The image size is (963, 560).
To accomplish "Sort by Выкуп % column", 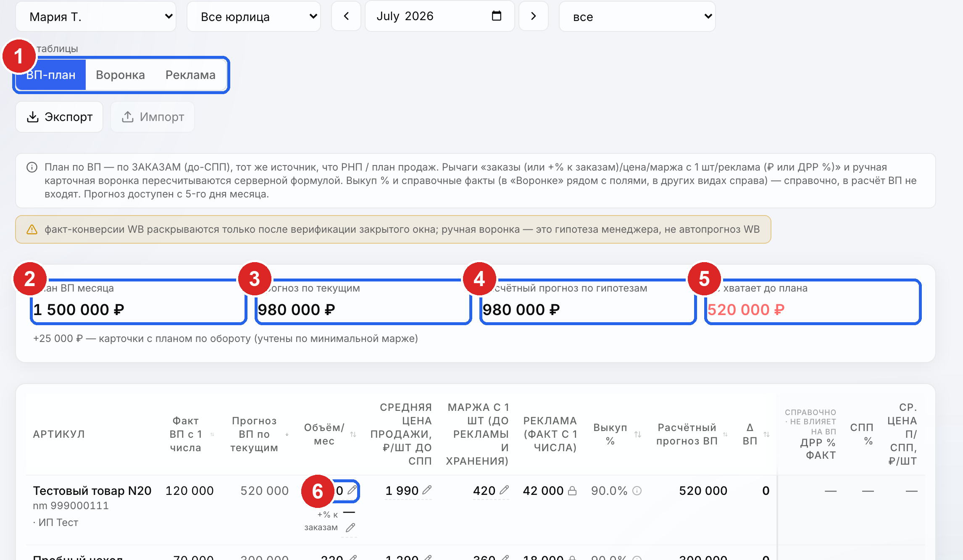I will (638, 434).
